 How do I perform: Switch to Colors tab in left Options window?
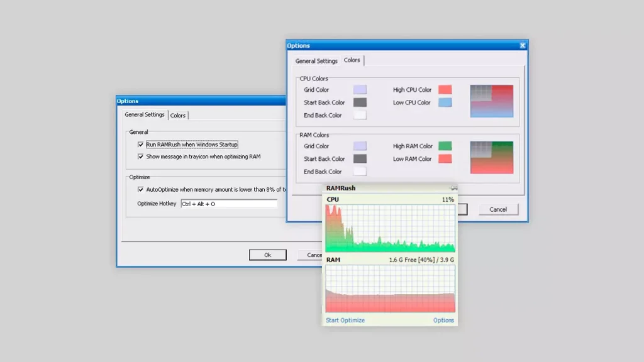tap(178, 116)
